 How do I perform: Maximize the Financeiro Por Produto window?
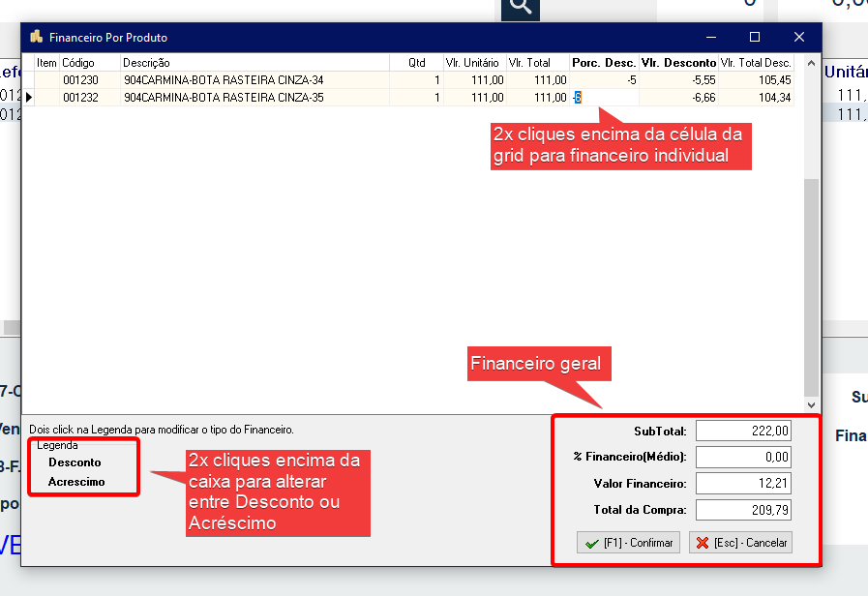click(755, 37)
